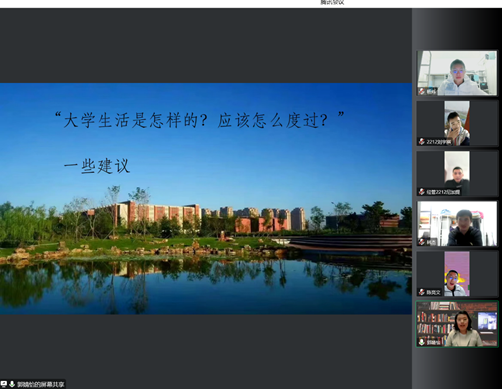
Task: Select video tile of participant labeled 2212
Action: (x=457, y=123)
